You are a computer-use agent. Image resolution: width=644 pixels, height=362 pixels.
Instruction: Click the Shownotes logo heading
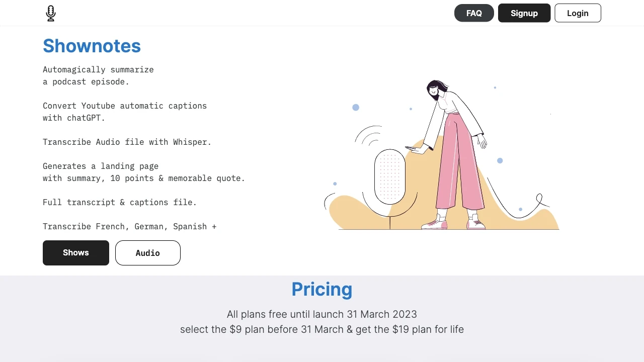[92, 46]
